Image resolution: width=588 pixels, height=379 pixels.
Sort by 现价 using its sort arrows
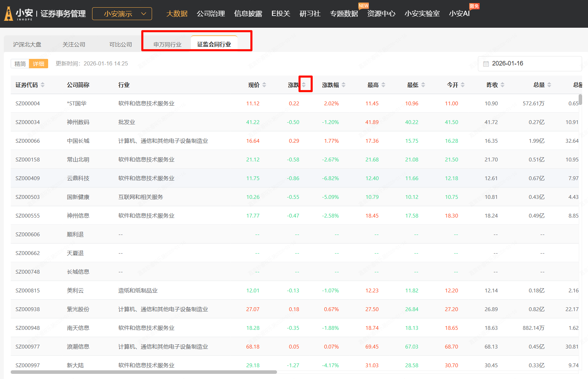[x=264, y=85]
